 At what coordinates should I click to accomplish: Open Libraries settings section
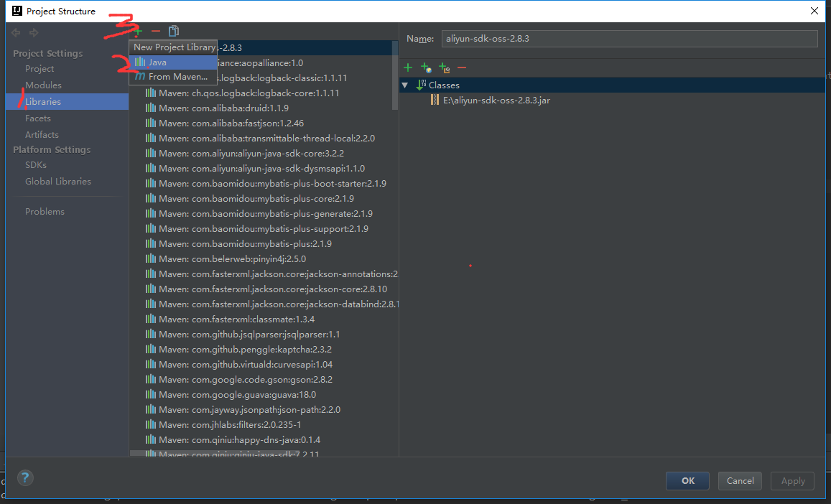[67, 102]
